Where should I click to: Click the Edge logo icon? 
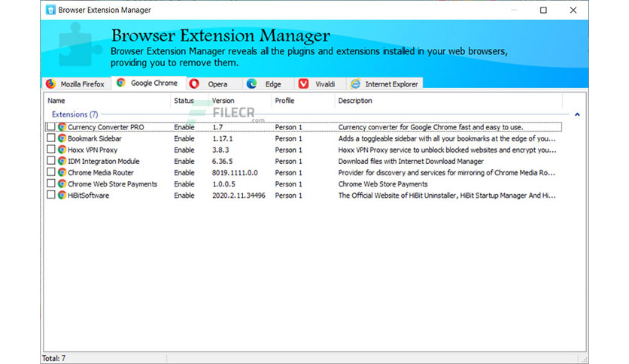[x=251, y=83]
